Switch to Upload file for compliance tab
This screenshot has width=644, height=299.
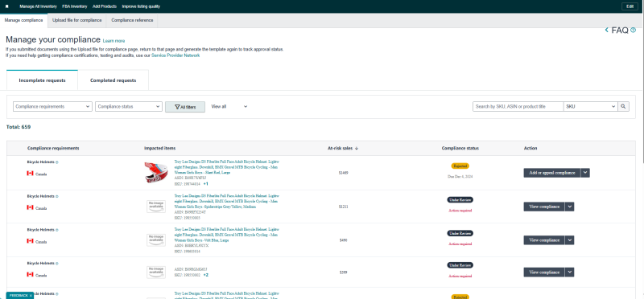[76, 21]
